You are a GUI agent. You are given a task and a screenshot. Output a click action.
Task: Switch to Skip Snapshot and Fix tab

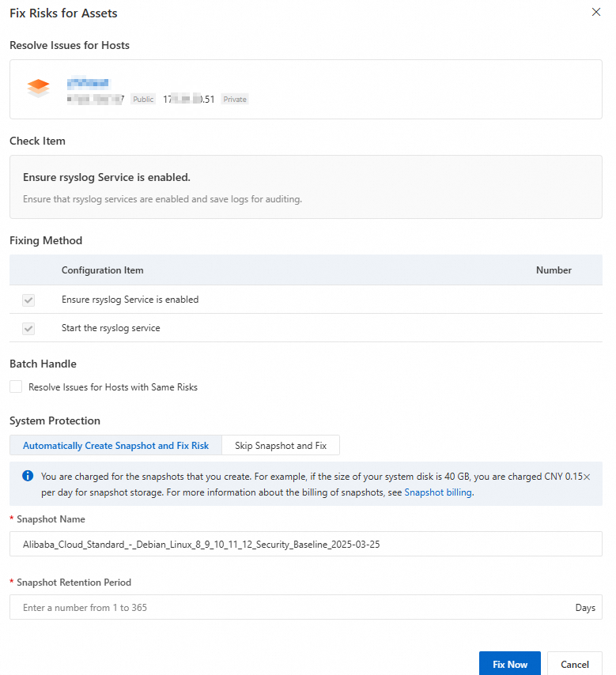(x=281, y=446)
